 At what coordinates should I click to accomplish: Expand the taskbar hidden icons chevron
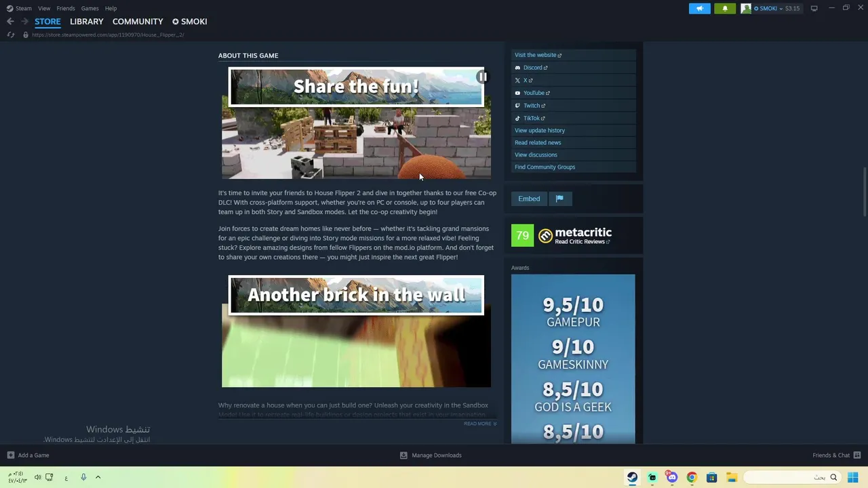click(98, 477)
